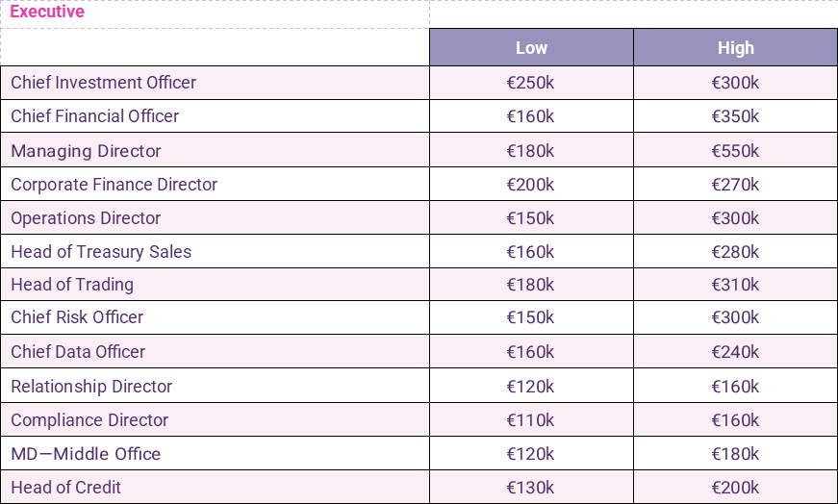Click the Executive section heading

(47, 13)
